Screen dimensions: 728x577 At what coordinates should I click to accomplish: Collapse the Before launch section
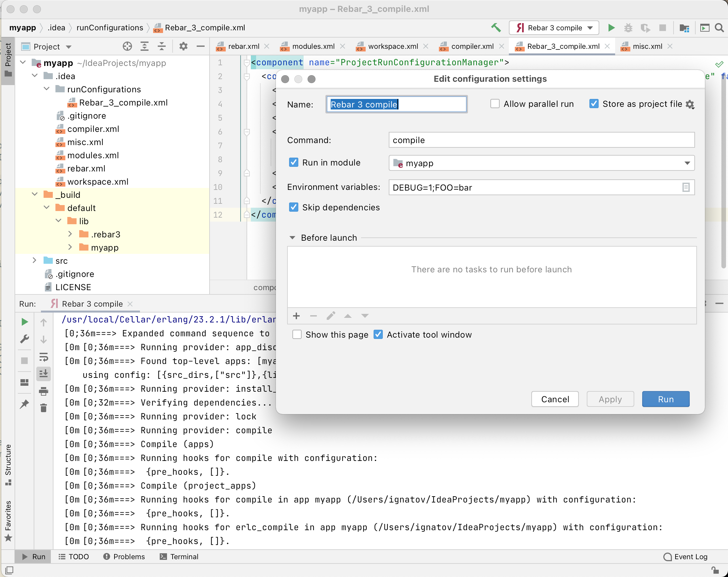coord(292,237)
